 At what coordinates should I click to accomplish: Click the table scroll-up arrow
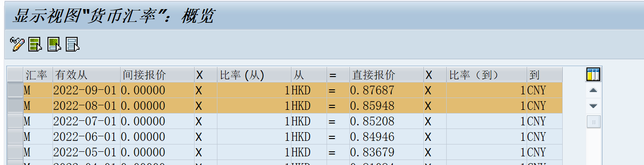click(593, 91)
